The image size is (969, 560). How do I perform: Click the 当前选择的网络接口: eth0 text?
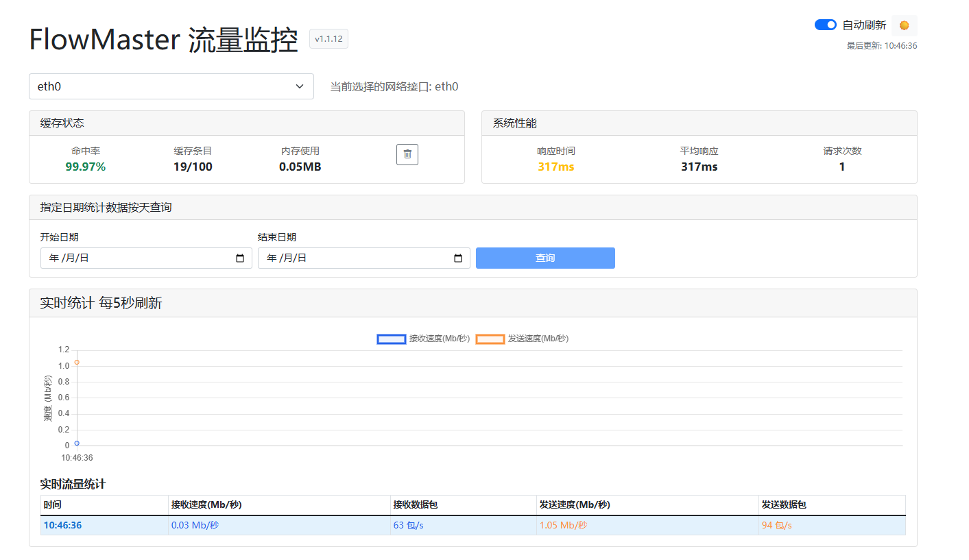tap(394, 86)
